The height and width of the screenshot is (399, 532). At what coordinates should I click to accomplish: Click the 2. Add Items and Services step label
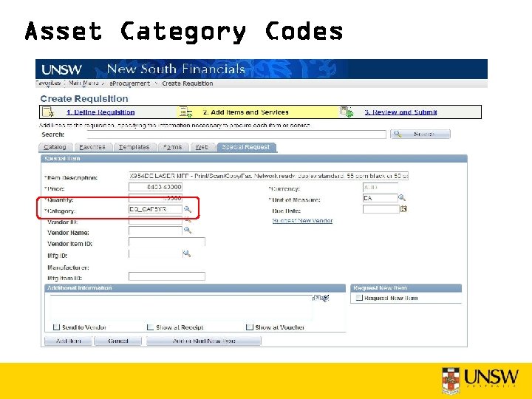(x=245, y=112)
